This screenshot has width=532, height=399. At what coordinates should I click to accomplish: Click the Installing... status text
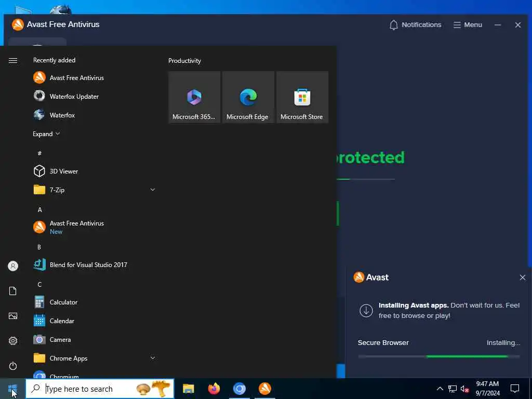503,343
